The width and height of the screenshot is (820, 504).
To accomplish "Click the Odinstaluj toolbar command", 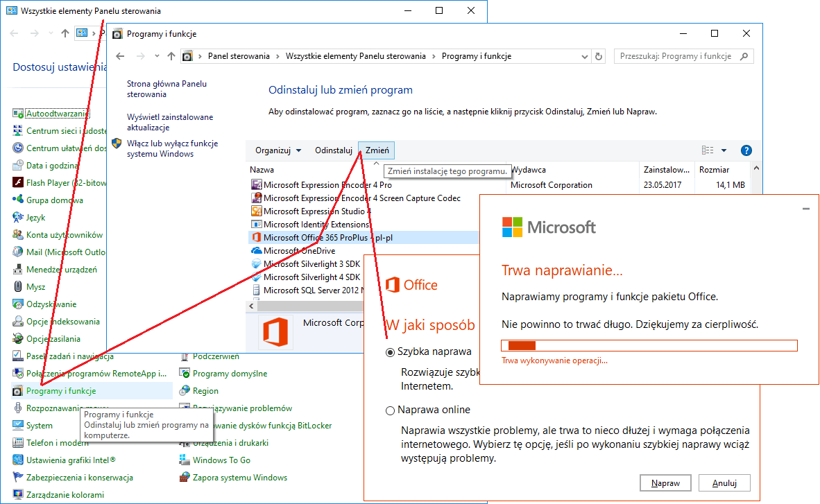I will pyautogui.click(x=334, y=150).
